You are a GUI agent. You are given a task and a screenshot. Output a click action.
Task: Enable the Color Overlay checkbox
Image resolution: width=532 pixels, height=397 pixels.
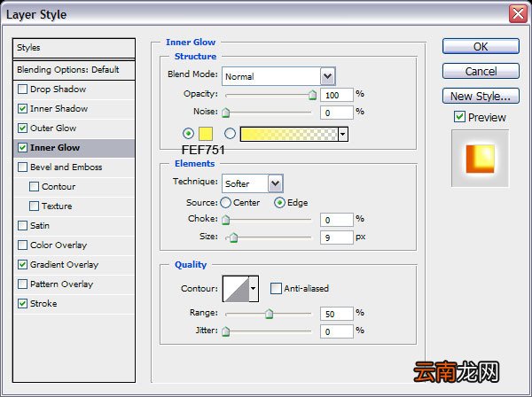pyautogui.click(x=22, y=245)
